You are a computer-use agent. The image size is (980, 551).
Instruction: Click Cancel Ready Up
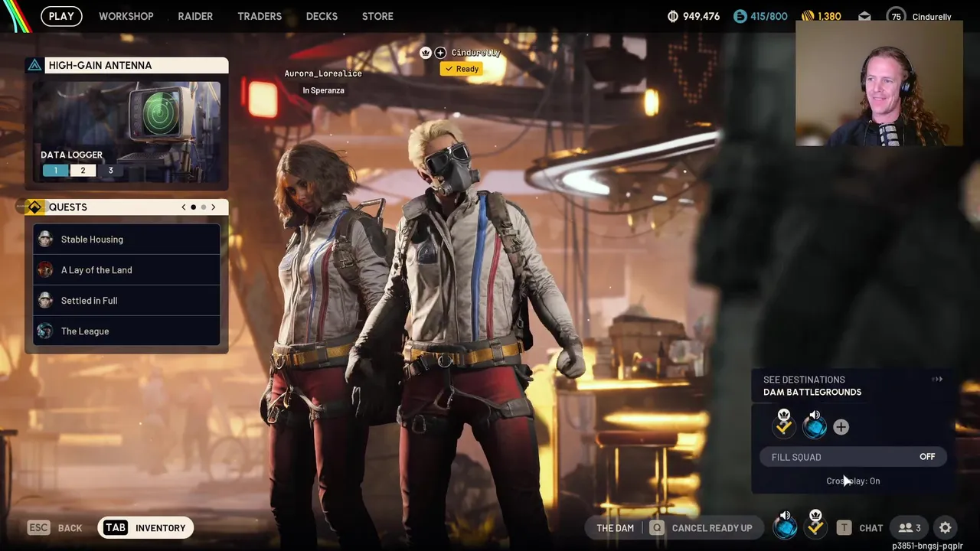pos(712,528)
